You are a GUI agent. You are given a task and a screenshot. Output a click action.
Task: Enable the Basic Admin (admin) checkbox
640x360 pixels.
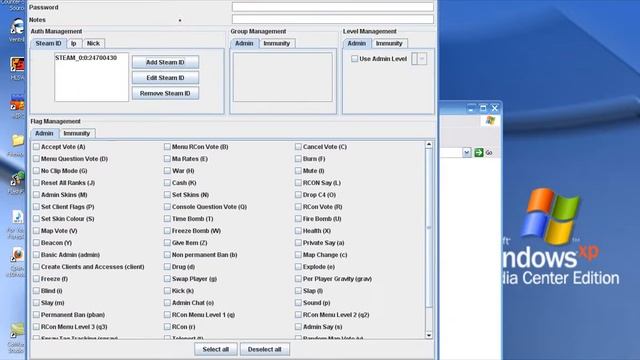click(x=36, y=255)
